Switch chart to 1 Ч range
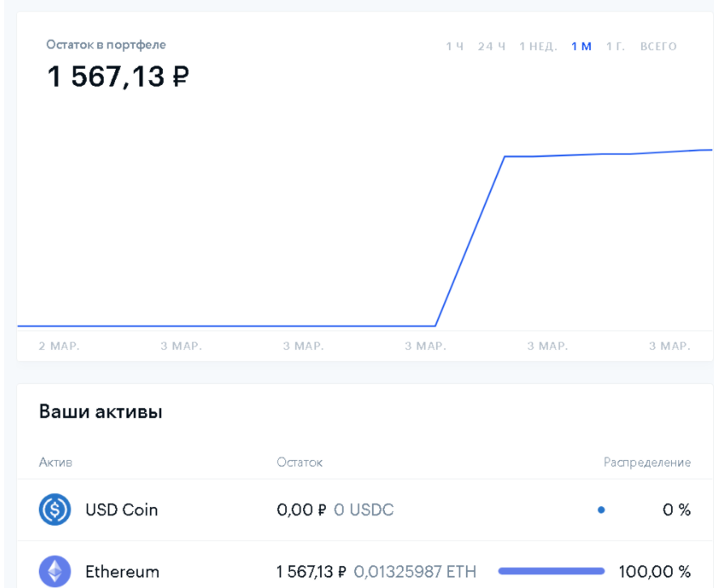Viewport: 714px width, 588px height. tap(454, 46)
